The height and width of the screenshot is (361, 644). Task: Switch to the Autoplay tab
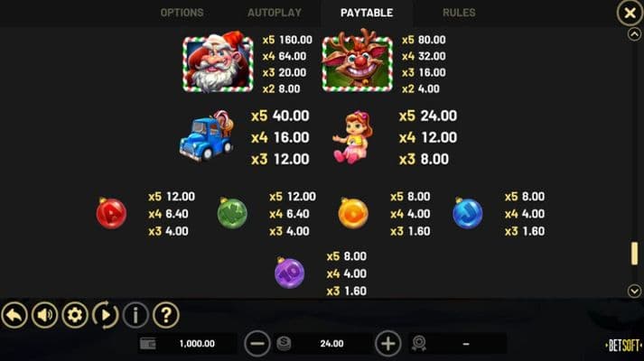tap(275, 13)
